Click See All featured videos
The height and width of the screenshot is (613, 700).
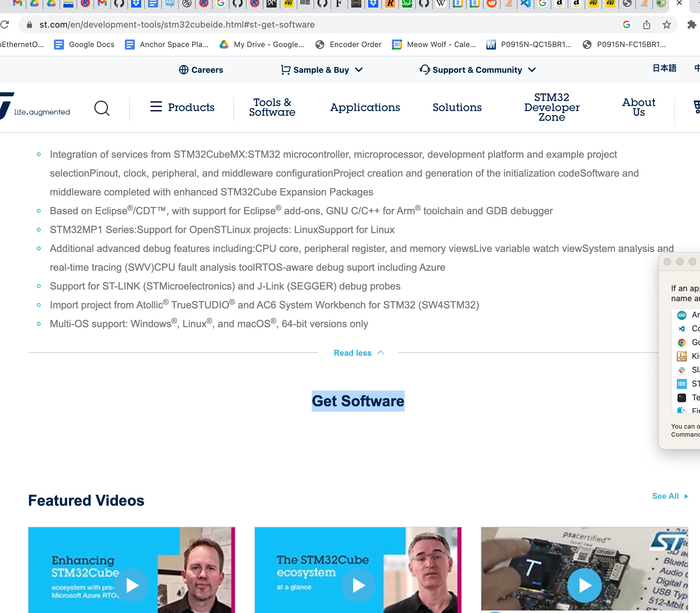670,496
